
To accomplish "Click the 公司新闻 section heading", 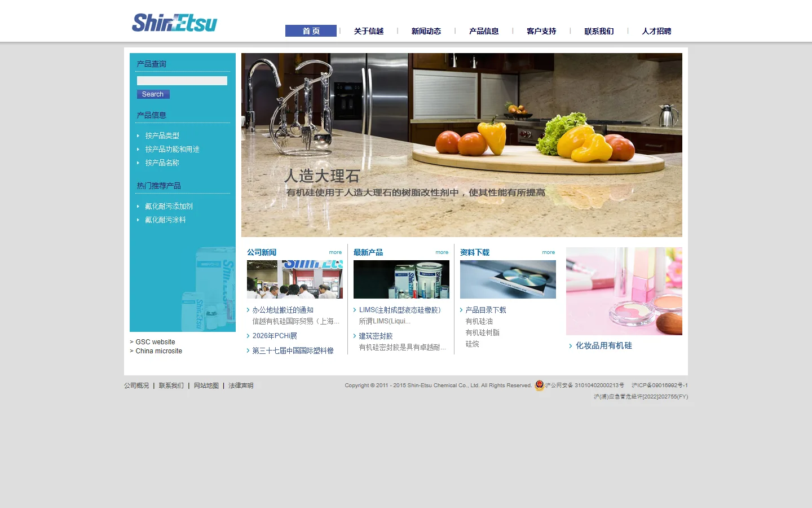I will pyautogui.click(x=262, y=252).
